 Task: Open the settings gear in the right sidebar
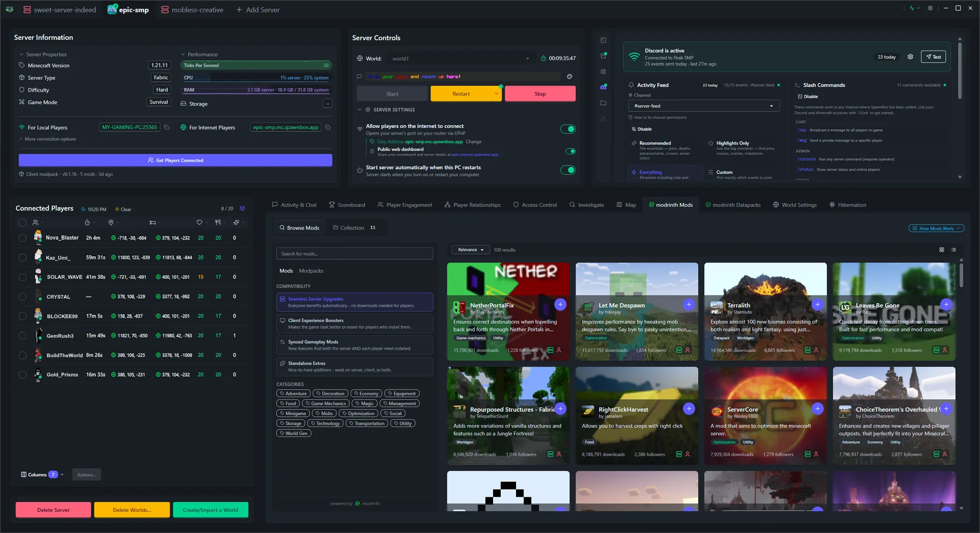pyautogui.click(x=604, y=71)
